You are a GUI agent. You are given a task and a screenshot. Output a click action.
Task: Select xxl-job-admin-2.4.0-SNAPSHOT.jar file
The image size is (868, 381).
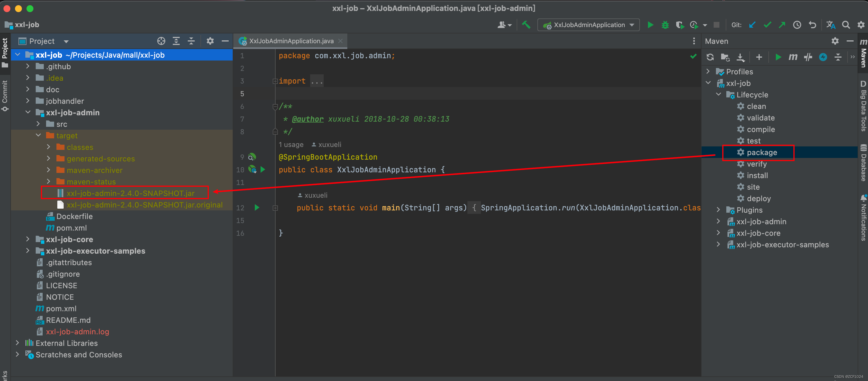coord(130,193)
